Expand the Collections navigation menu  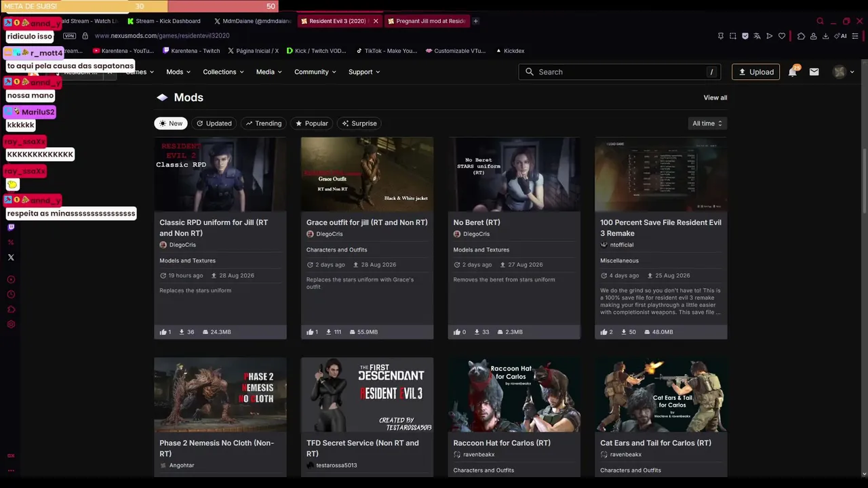click(x=223, y=72)
